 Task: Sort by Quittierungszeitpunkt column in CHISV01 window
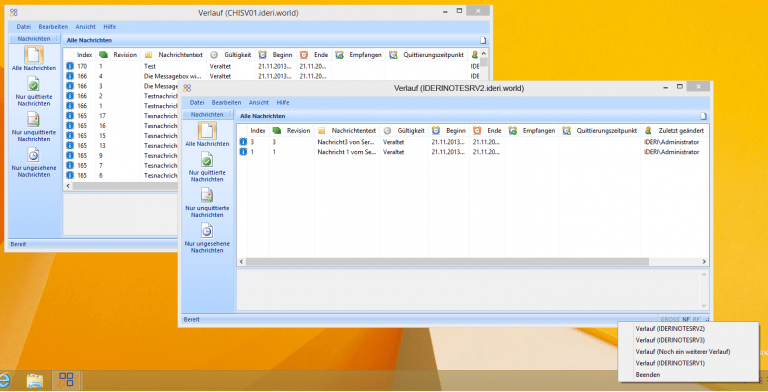[x=426, y=55]
